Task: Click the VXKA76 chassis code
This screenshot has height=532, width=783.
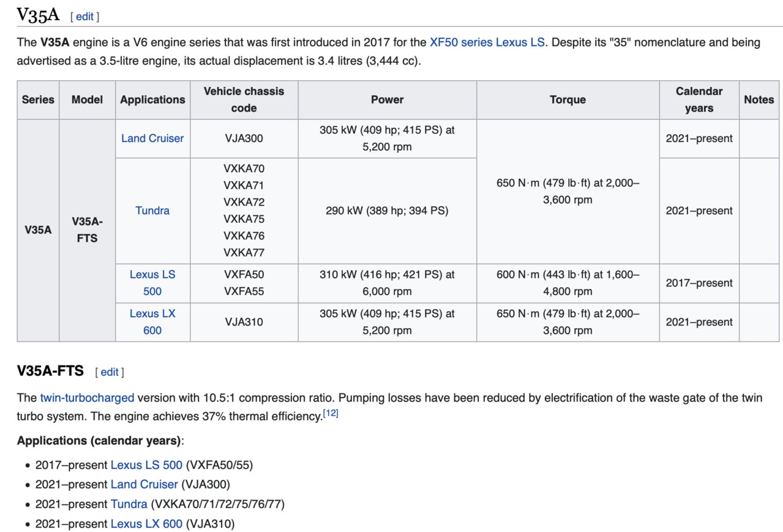Action: point(244,236)
